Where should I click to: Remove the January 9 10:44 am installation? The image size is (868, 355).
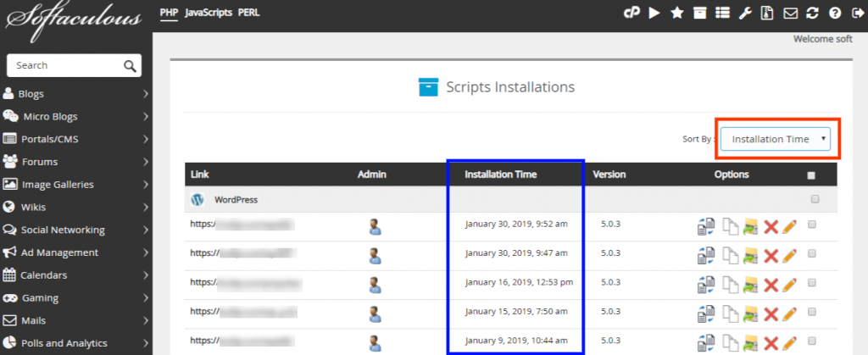click(771, 342)
